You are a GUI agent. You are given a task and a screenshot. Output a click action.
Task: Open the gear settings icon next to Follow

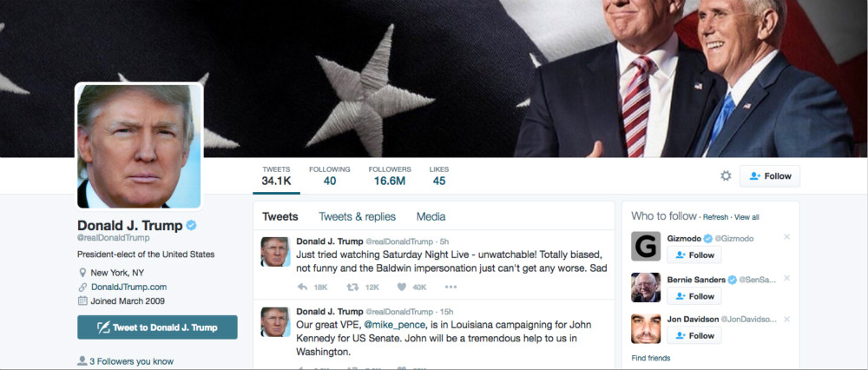click(726, 176)
